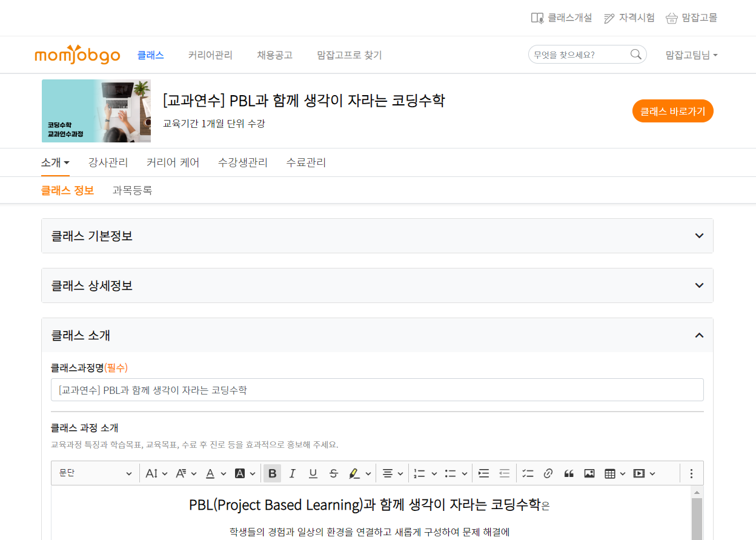Toggle bold formatting in editor toolbar
Image resolution: width=756 pixels, height=540 pixels.
(273, 473)
